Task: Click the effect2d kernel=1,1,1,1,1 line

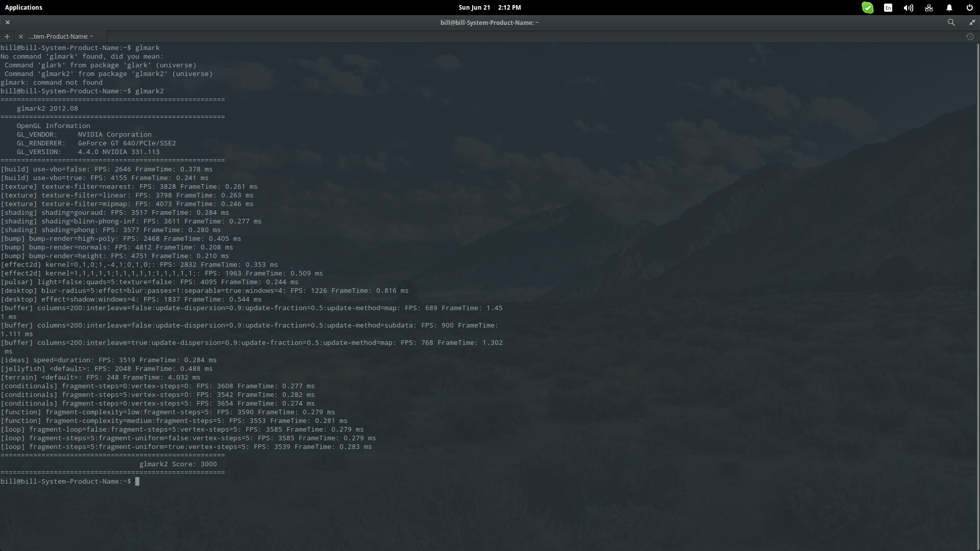Action: pos(162,273)
